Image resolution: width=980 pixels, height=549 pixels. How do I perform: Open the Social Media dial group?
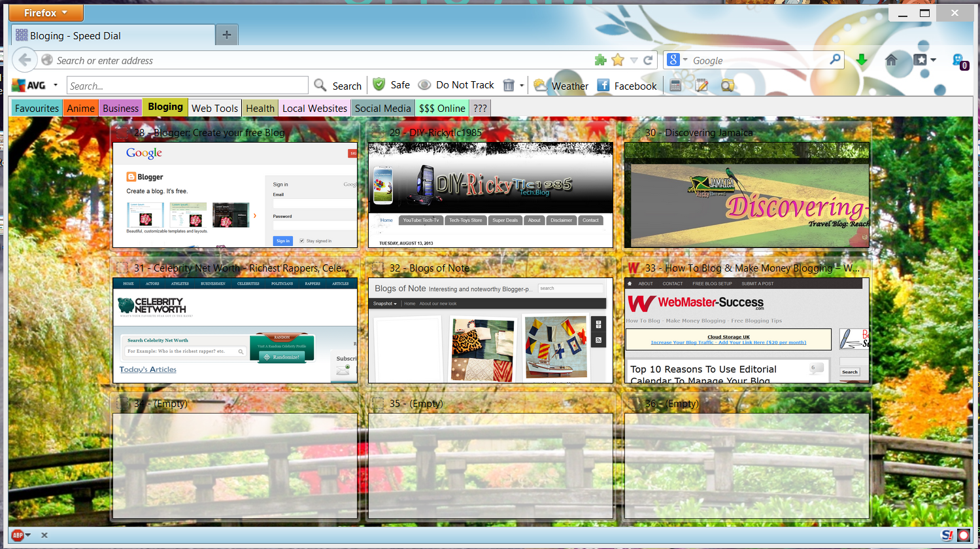(383, 108)
